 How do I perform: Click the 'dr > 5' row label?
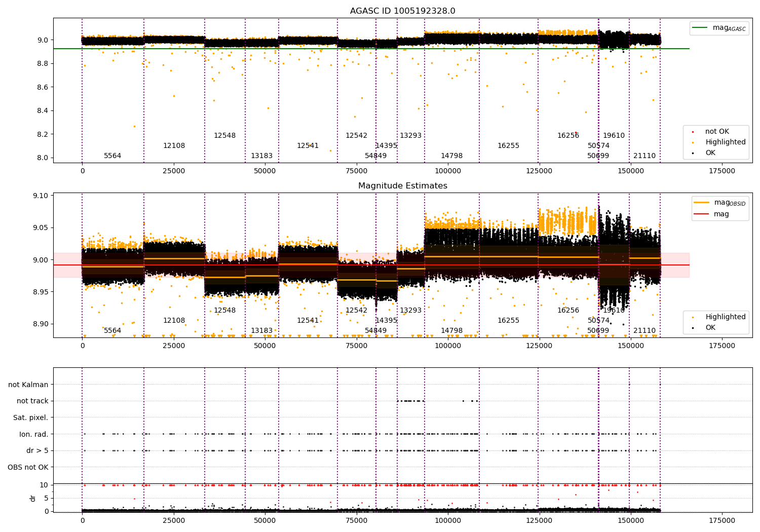click(37, 450)
